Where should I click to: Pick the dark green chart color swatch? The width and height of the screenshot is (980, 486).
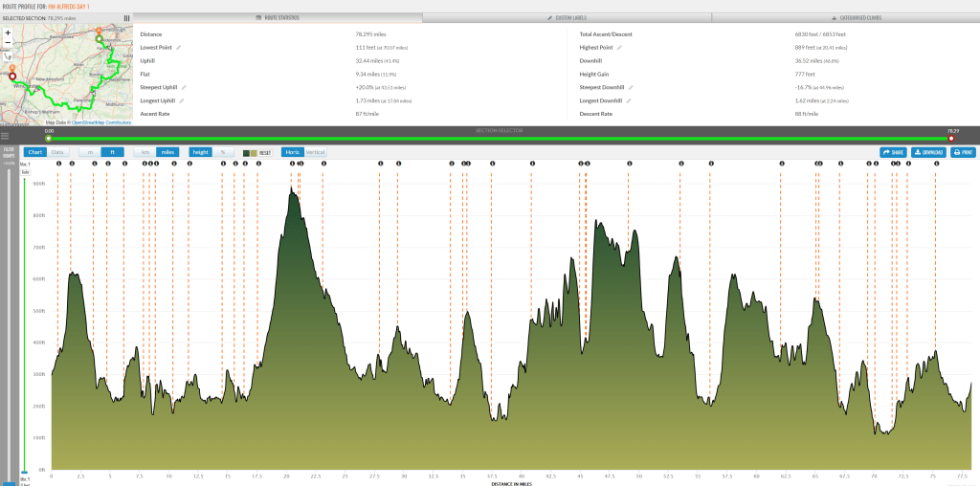coord(246,152)
